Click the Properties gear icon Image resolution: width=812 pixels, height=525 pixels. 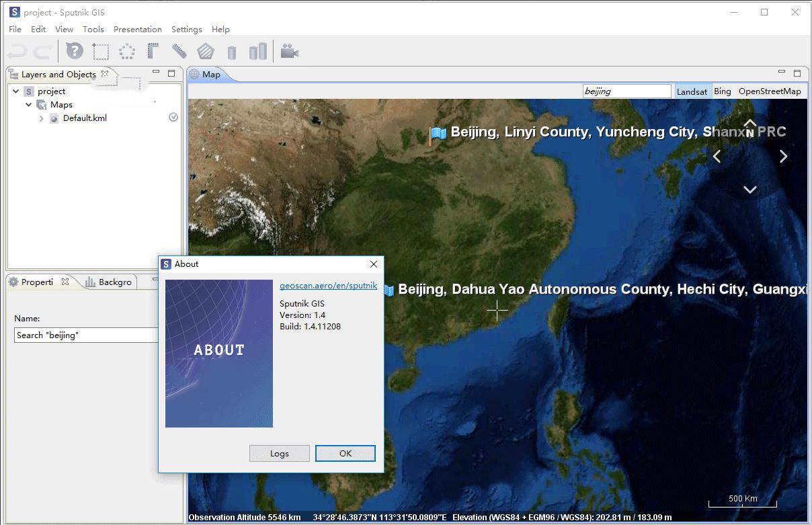coord(13,282)
